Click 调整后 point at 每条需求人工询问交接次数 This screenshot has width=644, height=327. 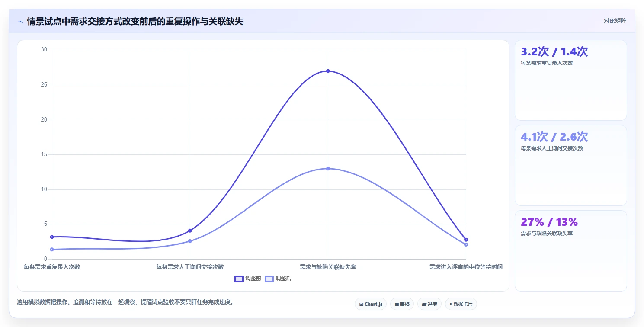190,241
